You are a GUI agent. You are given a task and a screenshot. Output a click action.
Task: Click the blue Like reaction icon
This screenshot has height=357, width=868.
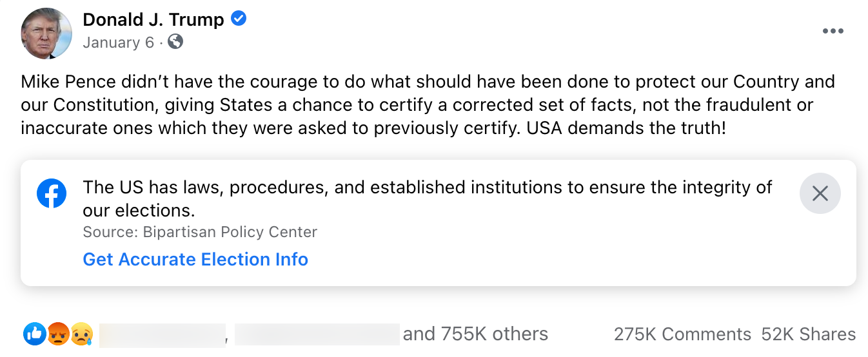(x=34, y=334)
